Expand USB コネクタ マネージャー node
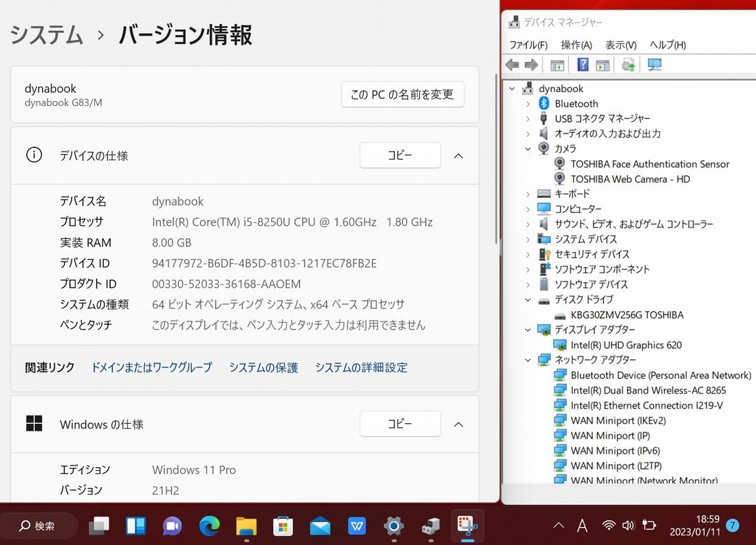 click(528, 118)
